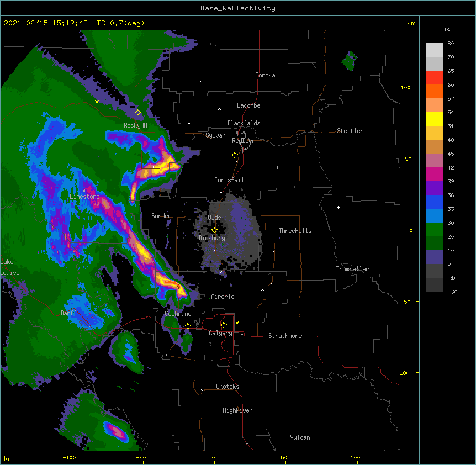The width and height of the screenshot is (476, 465).
Task: Click the Airdrie city label
Action: (223, 297)
